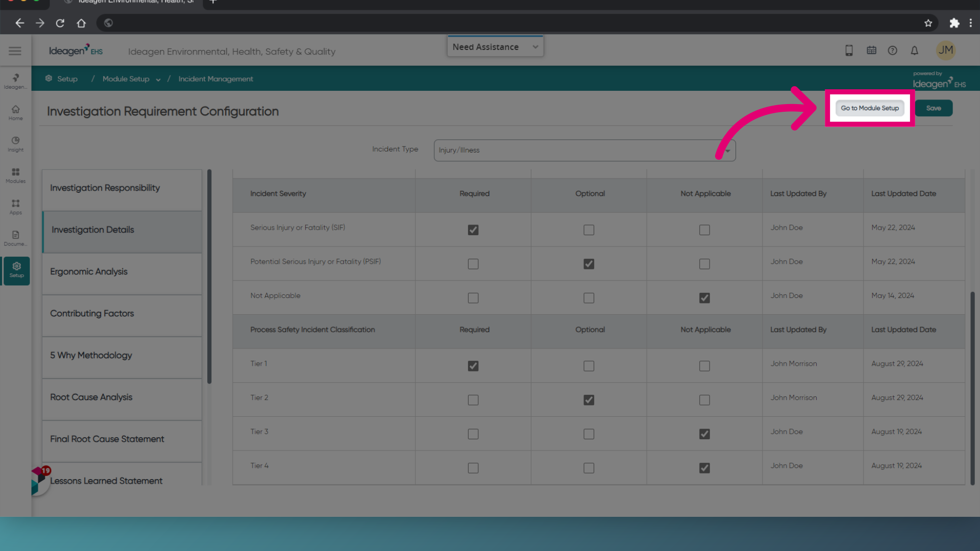The width and height of the screenshot is (980, 551).
Task: Uncheck Optional for Tier 2
Action: [589, 400]
